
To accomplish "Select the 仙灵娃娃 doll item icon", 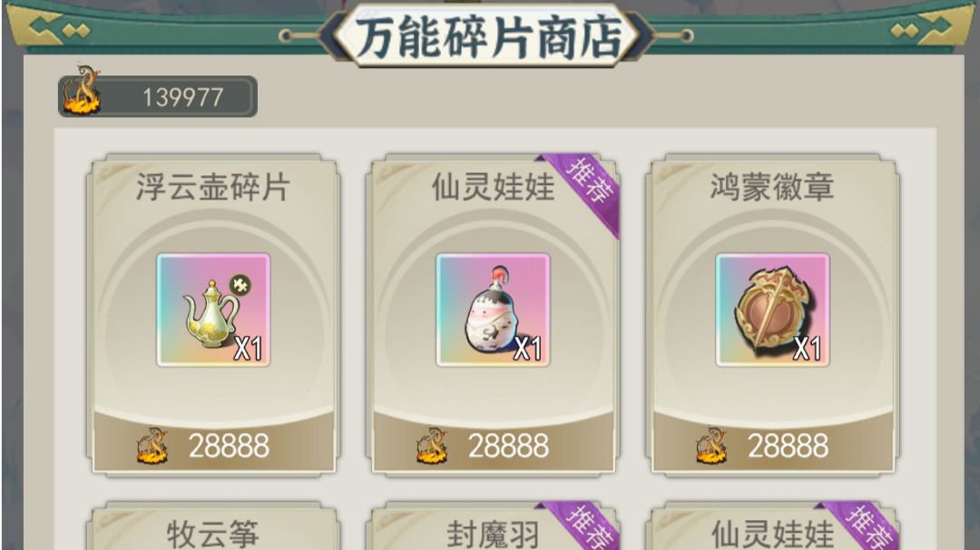I will tap(493, 309).
